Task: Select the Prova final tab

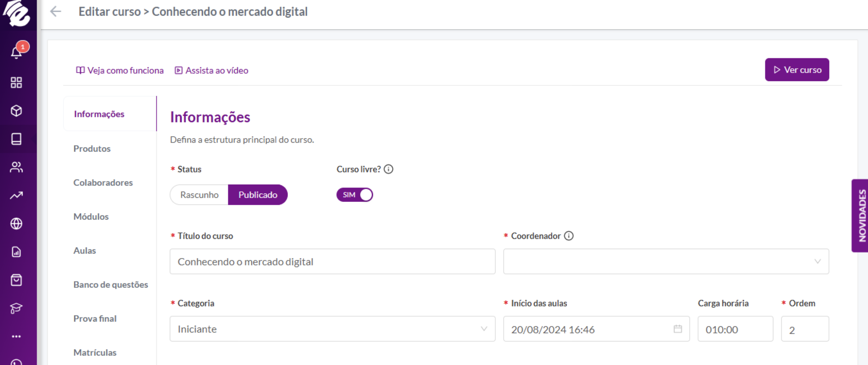Action: [95, 319]
